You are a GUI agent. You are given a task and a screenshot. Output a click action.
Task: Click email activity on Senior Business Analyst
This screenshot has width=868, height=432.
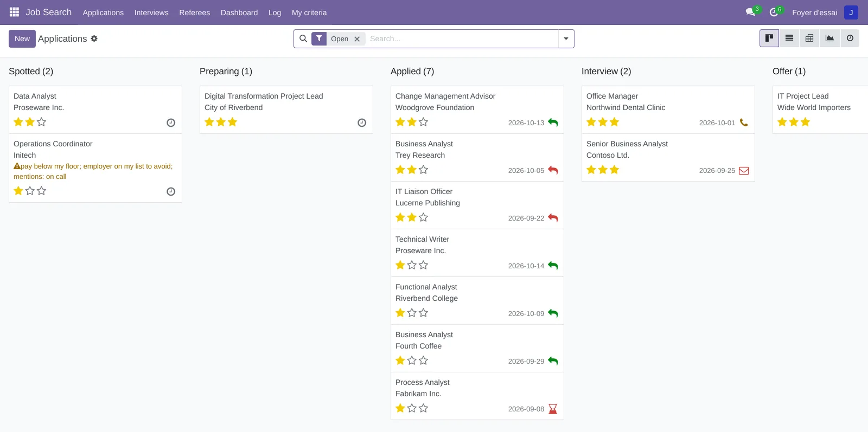(x=744, y=170)
